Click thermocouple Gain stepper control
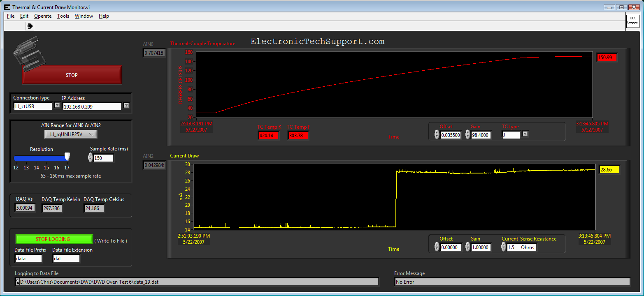 click(468, 134)
